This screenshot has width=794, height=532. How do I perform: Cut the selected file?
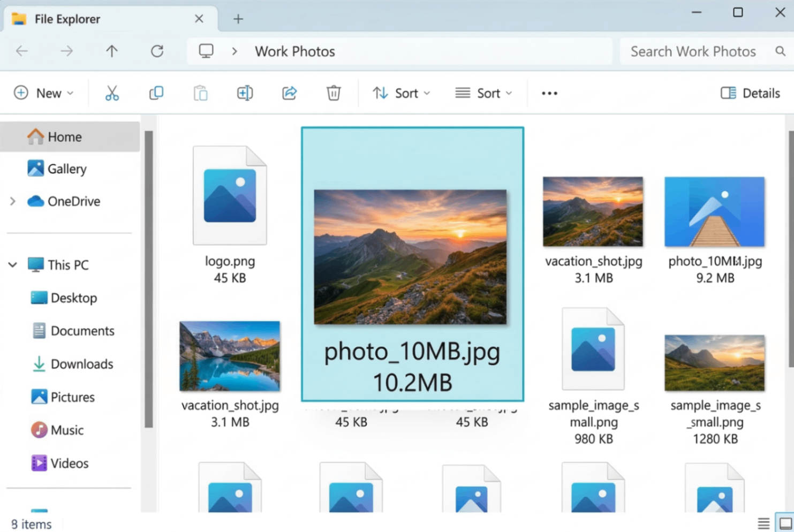(112, 93)
